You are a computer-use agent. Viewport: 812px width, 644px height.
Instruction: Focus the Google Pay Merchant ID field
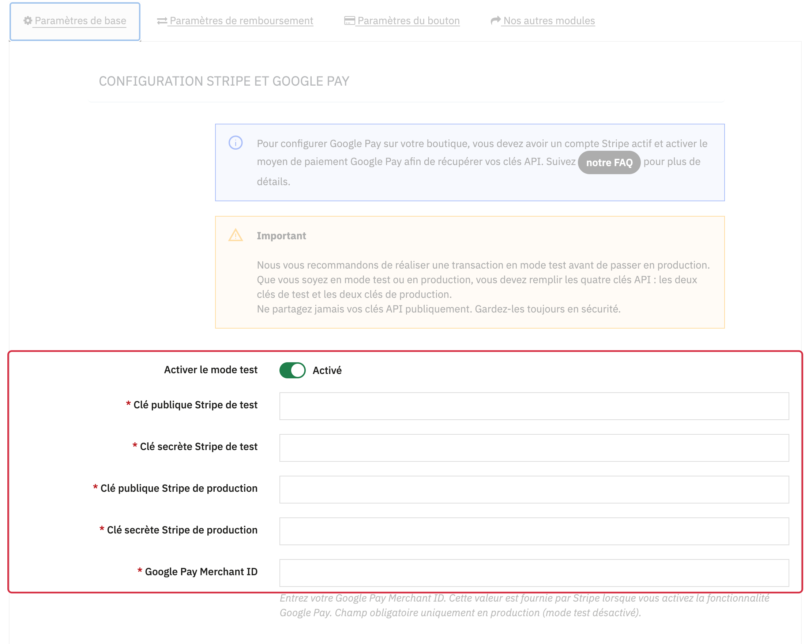point(534,573)
